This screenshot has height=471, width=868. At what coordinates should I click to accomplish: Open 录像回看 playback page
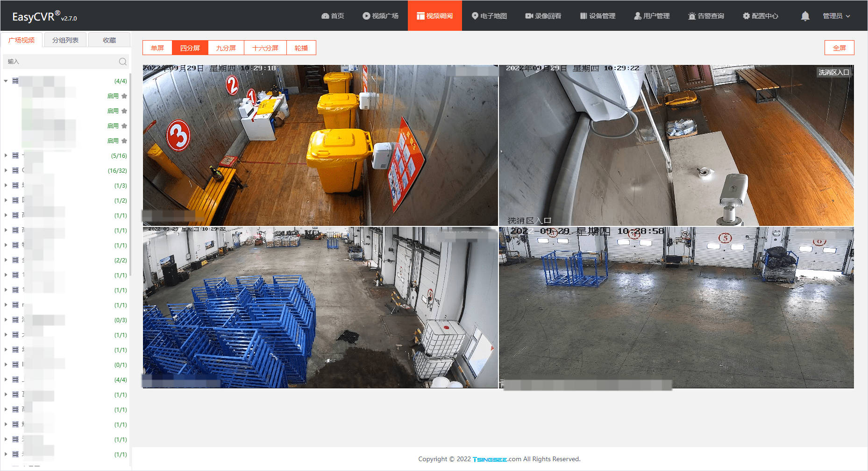point(543,16)
